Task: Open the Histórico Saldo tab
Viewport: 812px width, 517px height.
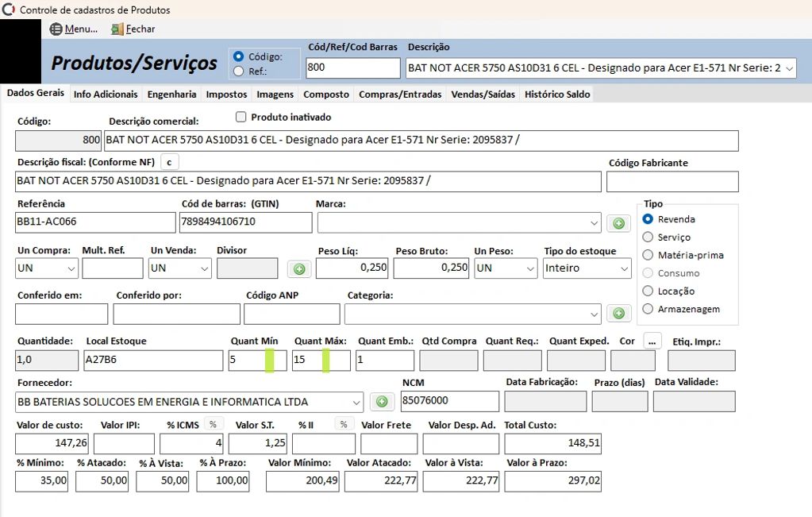Action: pos(557,94)
